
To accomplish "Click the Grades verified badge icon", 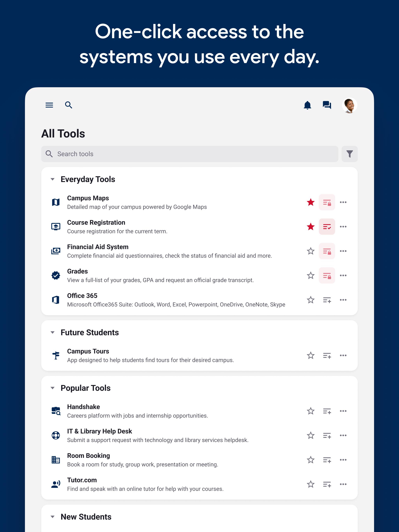I will [x=56, y=275].
